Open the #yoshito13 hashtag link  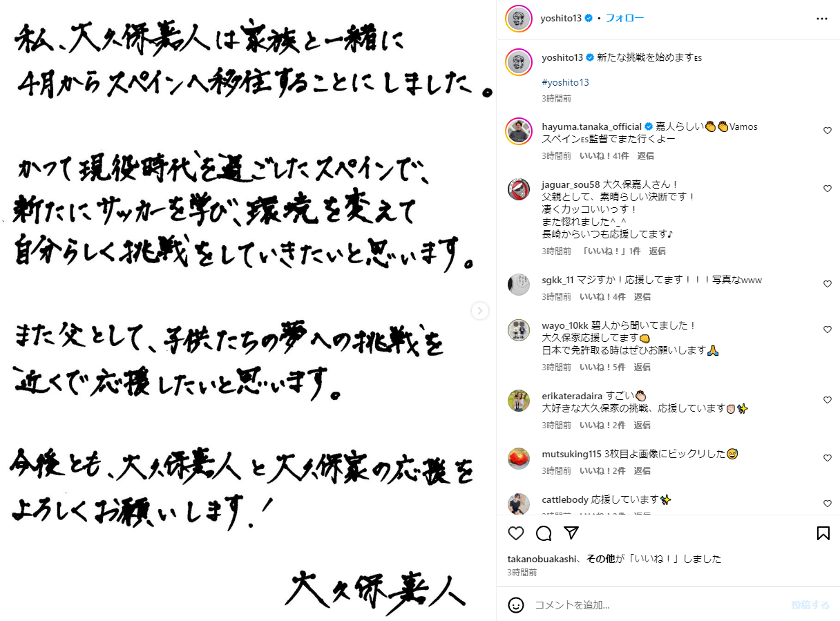click(565, 82)
